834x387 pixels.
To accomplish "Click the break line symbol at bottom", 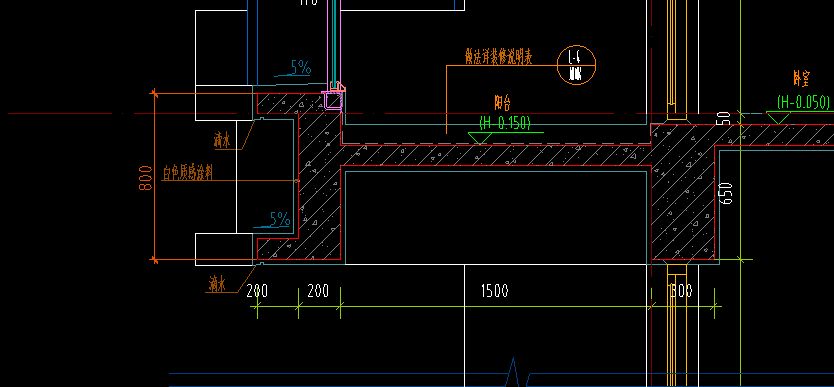I will pyautogui.click(x=514, y=373).
